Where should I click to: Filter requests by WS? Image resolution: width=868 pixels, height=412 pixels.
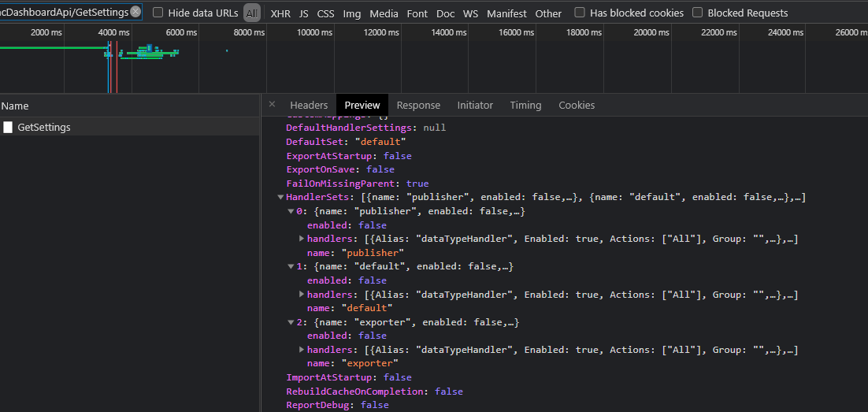click(470, 14)
